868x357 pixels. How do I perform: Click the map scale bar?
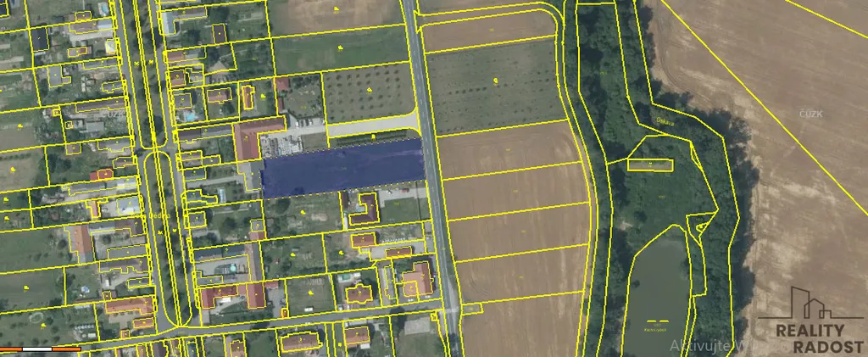[41, 349]
